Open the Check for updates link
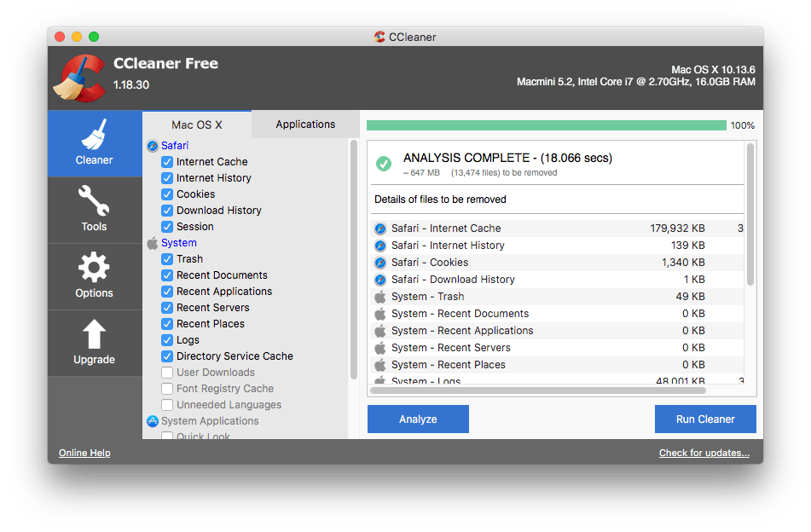This screenshot has height=532, width=811. (x=704, y=453)
